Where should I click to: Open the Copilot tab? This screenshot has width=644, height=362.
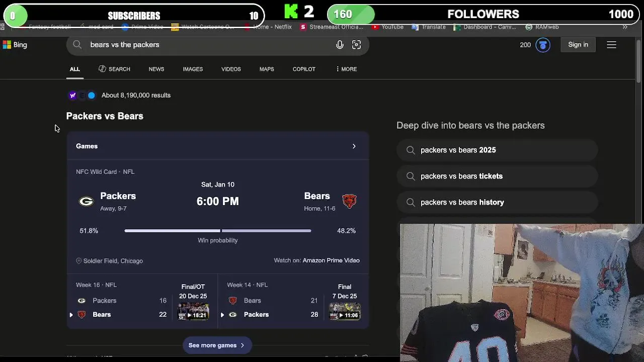[x=304, y=69]
